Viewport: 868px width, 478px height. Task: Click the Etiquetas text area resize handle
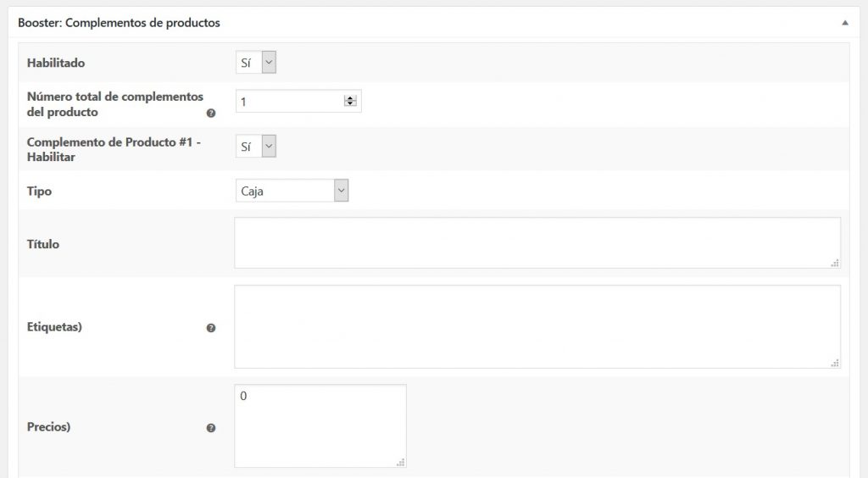pos(835,363)
